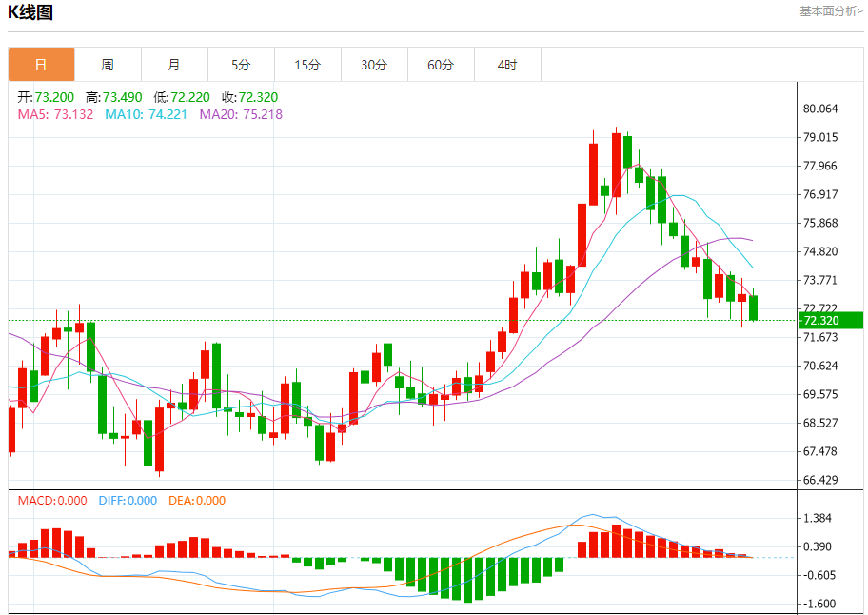Click the 1.384 MACD axis label
This screenshot has width=868, height=615.
coord(818,519)
